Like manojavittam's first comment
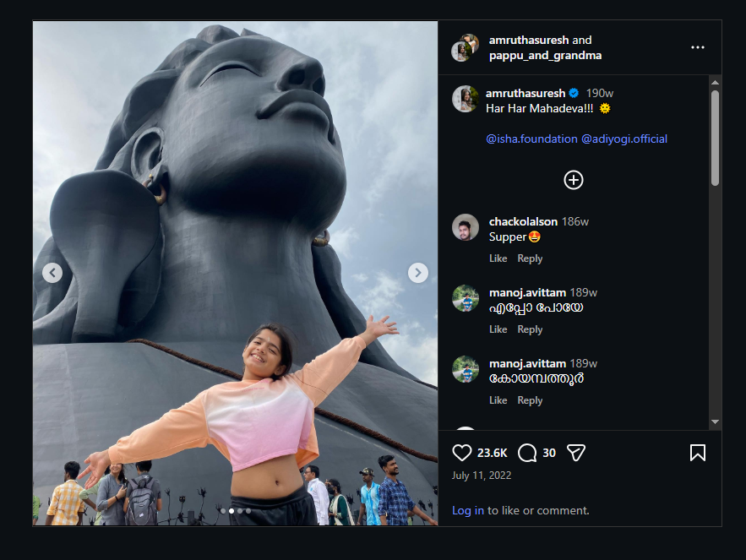Screen dimensions: 746x560 pos(498,329)
